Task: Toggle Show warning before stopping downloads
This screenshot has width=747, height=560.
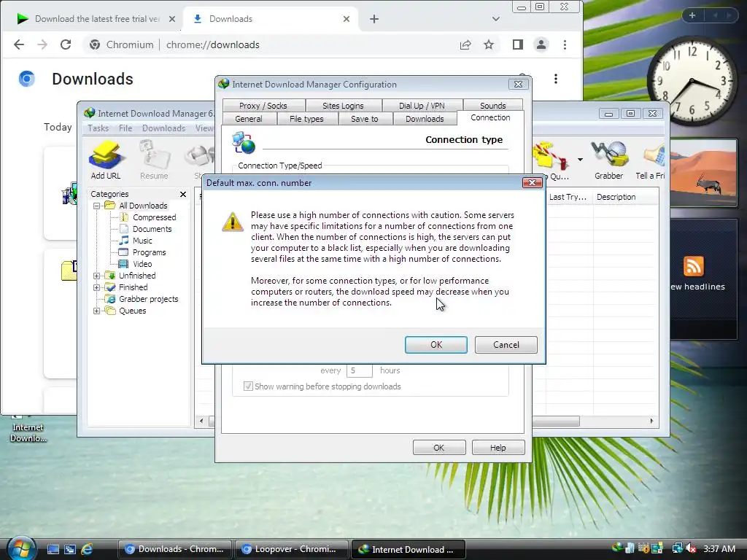Action: pyautogui.click(x=248, y=386)
